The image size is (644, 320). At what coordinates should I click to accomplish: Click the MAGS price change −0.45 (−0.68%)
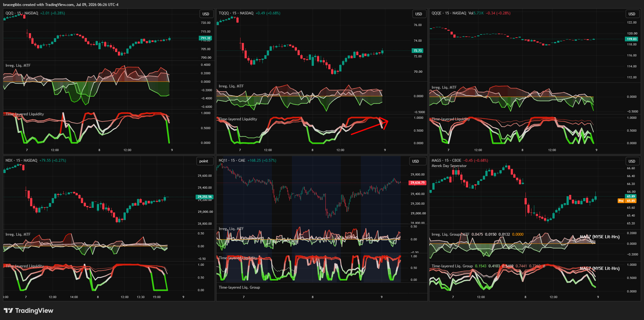tap(476, 160)
